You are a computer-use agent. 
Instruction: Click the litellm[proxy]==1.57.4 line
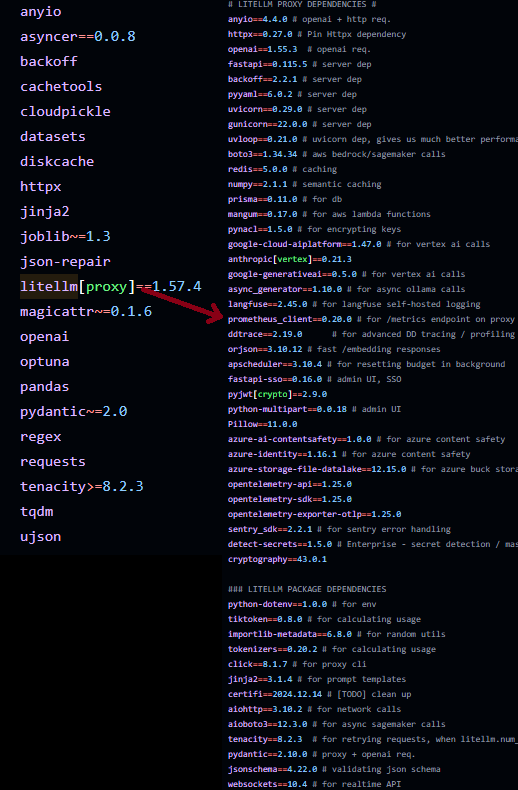(111, 287)
